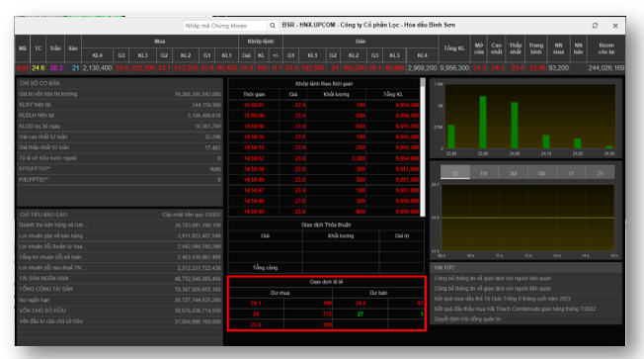Image resolution: width=644 pixels, height=359 pixels.
Task: Click the reference price 24.6 cell
Action: coord(39,68)
